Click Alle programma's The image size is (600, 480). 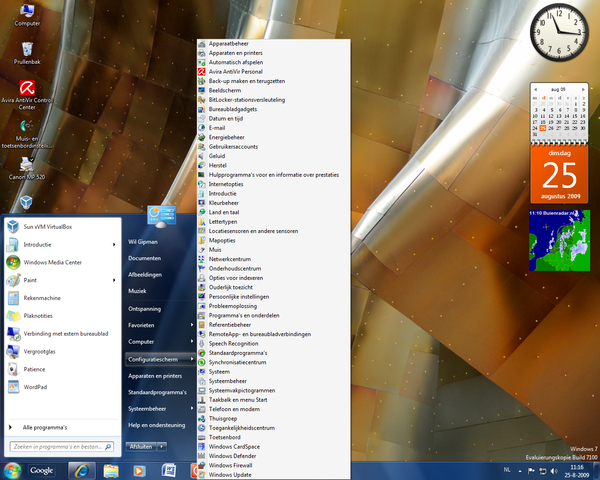coord(62,428)
